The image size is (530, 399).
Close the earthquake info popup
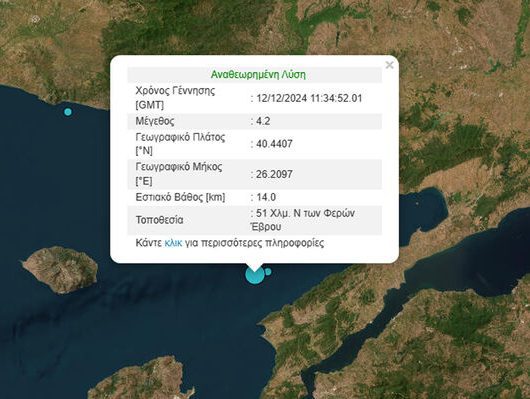(x=389, y=65)
